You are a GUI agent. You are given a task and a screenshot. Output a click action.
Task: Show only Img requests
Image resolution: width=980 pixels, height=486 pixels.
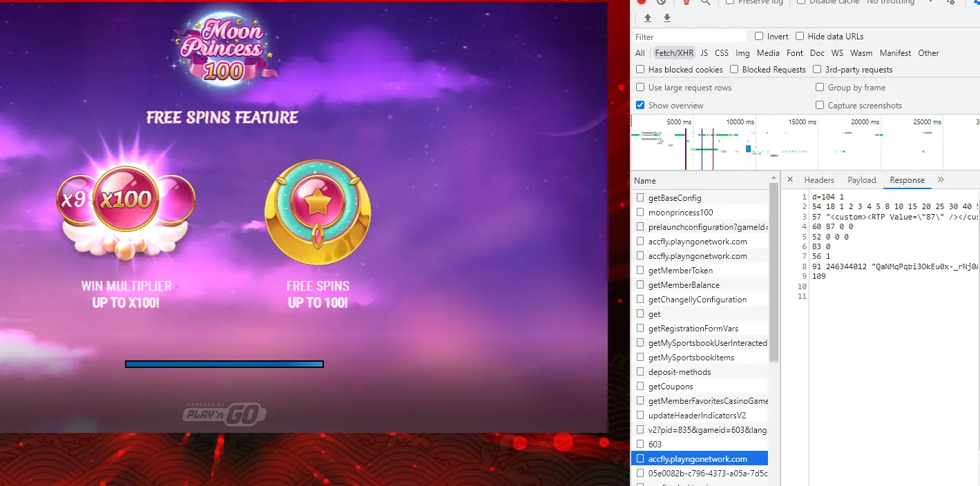pos(742,53)
